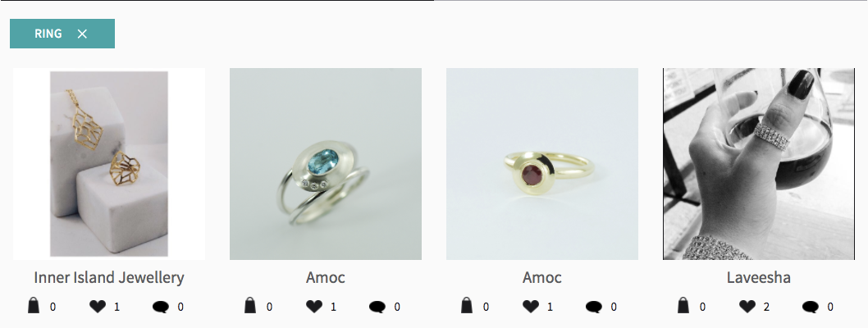Click the shopping bag icon under blue gemstone Amoc ring
Viewport: 868px width, 328px height.
250,305
